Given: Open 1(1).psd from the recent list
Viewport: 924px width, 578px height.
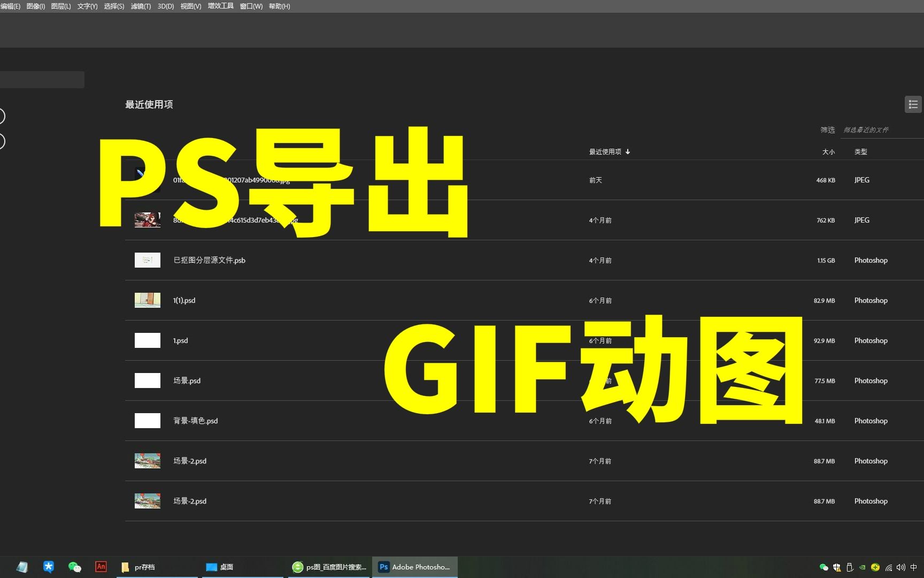Looking at the screenshot, I should click(x=184, y=300).
